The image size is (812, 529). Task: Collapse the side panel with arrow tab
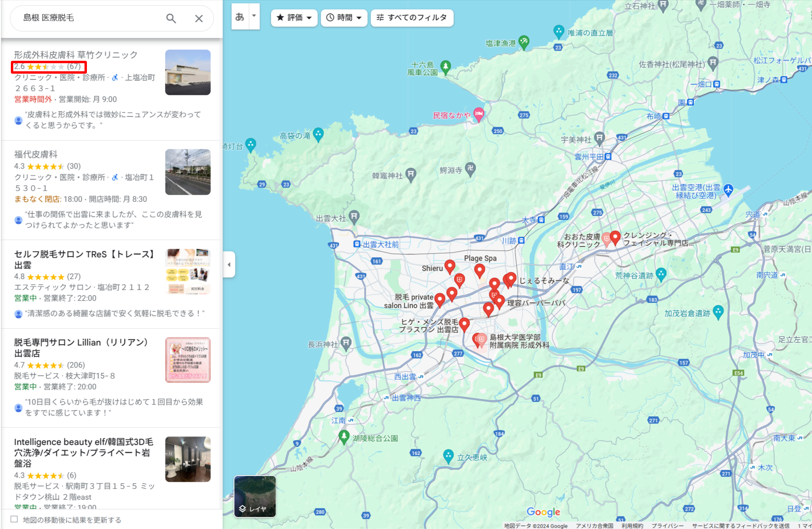(x=229, y=264)
